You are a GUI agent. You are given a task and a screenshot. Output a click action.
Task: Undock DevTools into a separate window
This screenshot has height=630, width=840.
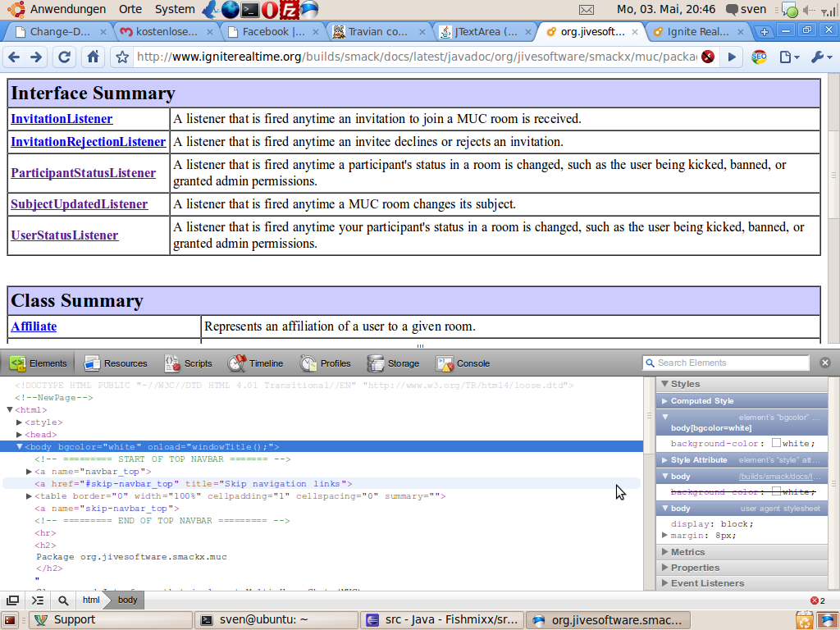click(x=13, y=600)
